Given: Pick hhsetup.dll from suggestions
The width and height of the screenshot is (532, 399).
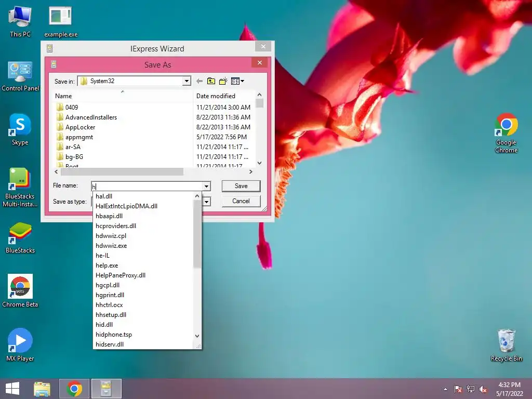Looking at the screenshot, I should [143, 314].
